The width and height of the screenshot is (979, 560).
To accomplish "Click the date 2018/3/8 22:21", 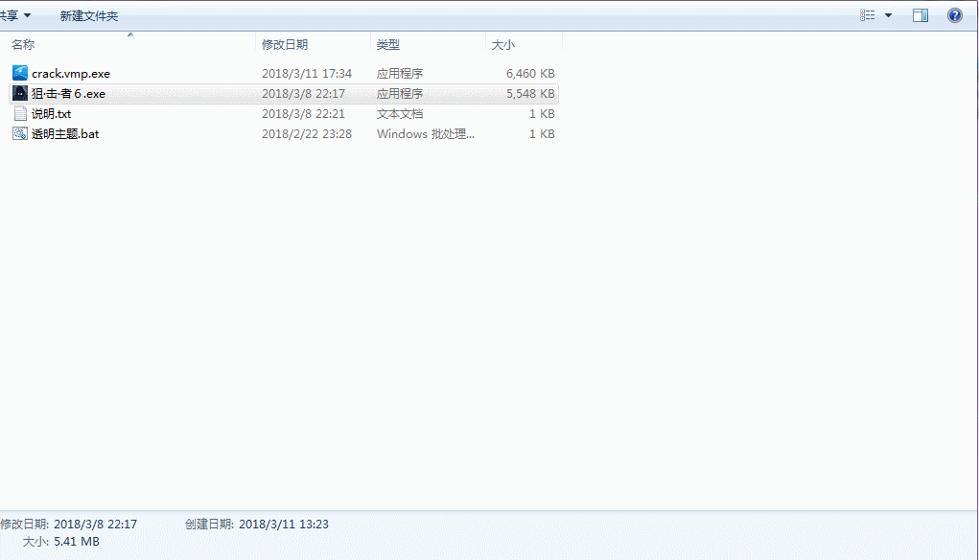I will [303, 113].
